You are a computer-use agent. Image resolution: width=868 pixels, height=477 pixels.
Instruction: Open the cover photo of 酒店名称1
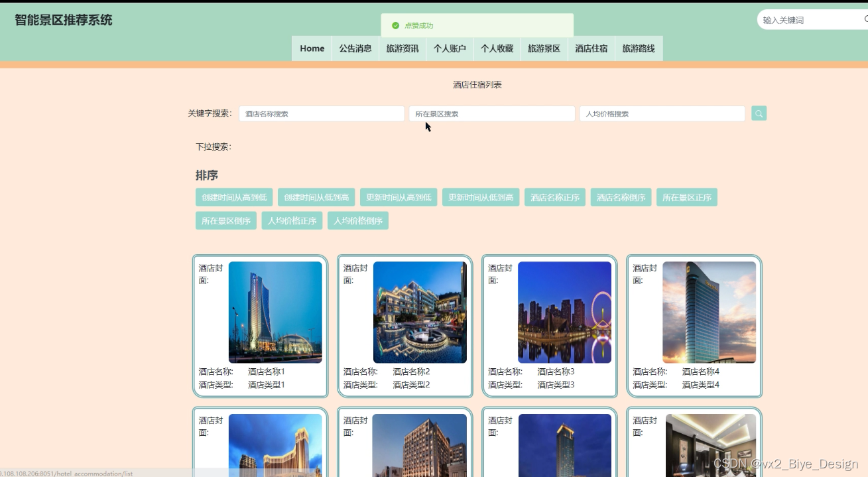pos(275,312)
